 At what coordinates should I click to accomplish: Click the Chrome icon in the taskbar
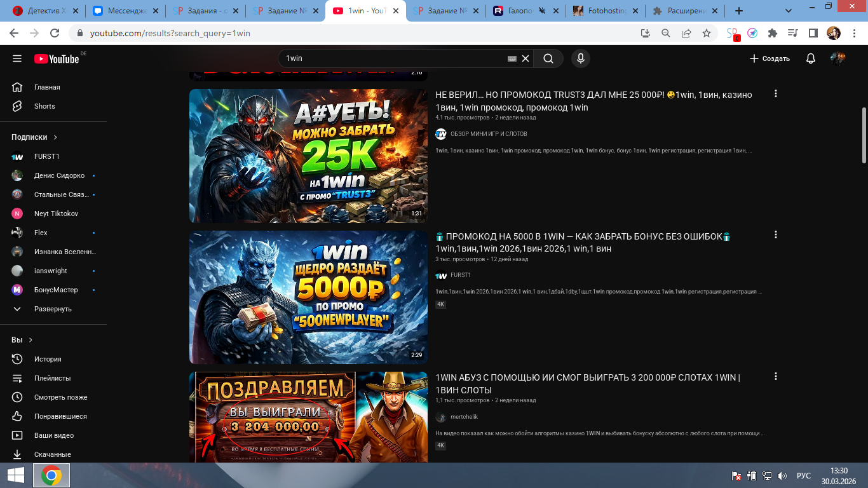click(51, 475)
